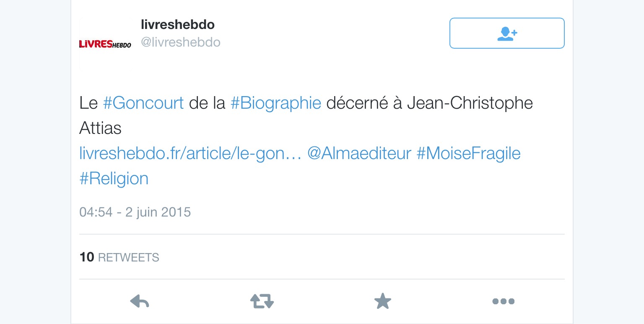This screenshot has width=644, height=324.
Task: Click the @livreshebdo handle
Action: (181, 42)
